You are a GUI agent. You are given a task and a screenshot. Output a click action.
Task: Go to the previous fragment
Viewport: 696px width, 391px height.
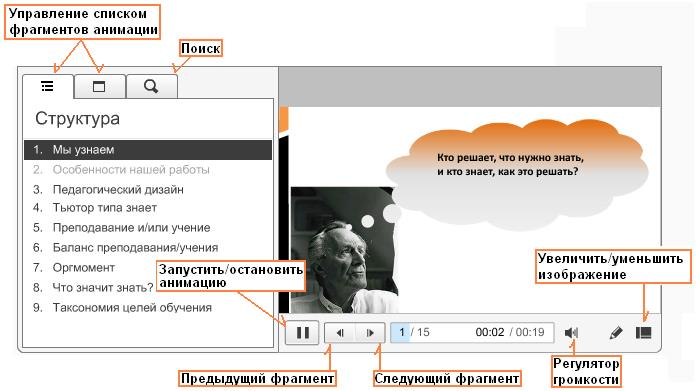coord(340,333)
